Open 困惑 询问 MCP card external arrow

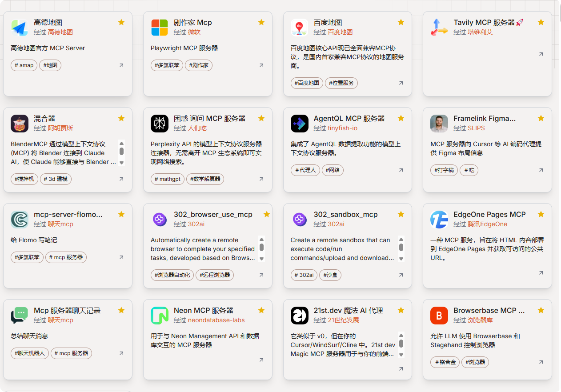(261, 179)
